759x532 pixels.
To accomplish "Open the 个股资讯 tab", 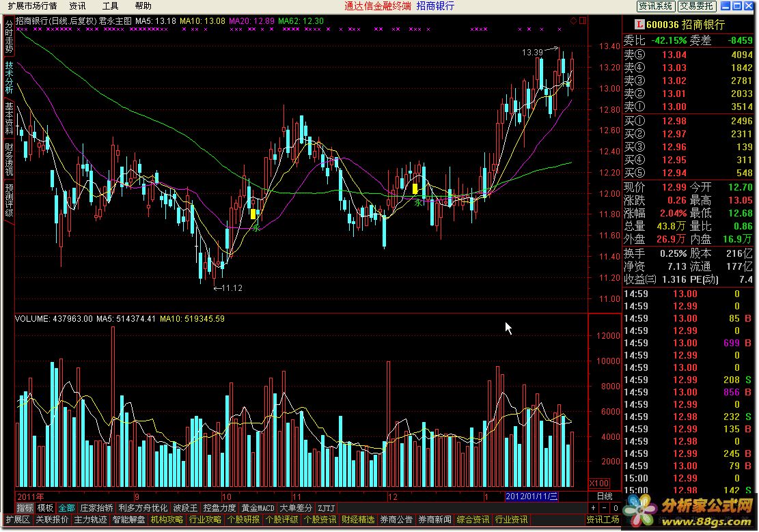I will (x=320, y=520).
